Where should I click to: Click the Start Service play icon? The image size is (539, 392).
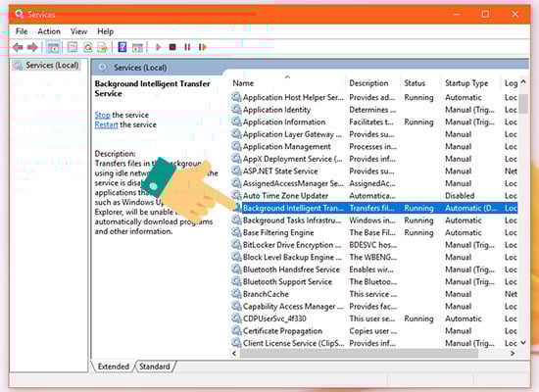(x=158, y=47)
